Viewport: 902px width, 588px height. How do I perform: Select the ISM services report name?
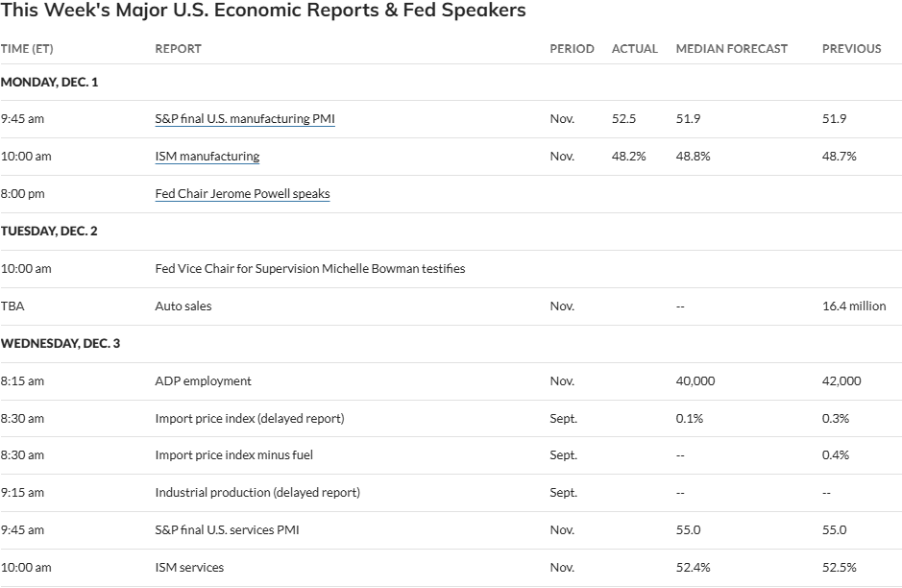(x=189, y=568)
